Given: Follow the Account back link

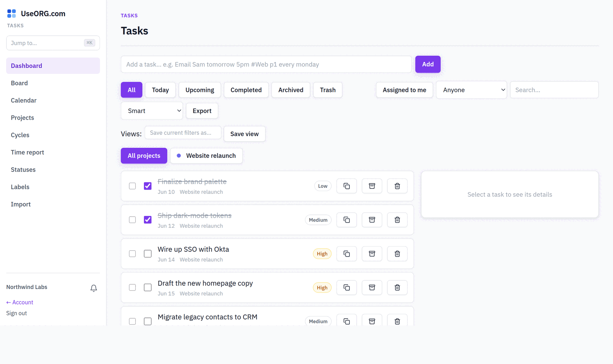Looking at the screenshot, I should pyautogui.click(x=19, y=302).
